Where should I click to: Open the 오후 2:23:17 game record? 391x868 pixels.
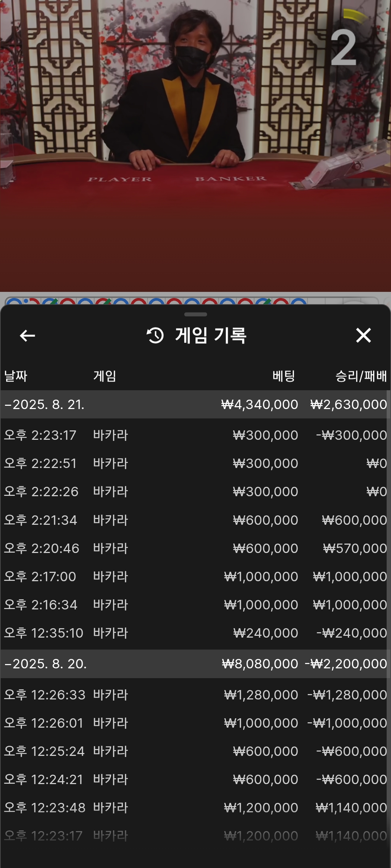[195, 435]
